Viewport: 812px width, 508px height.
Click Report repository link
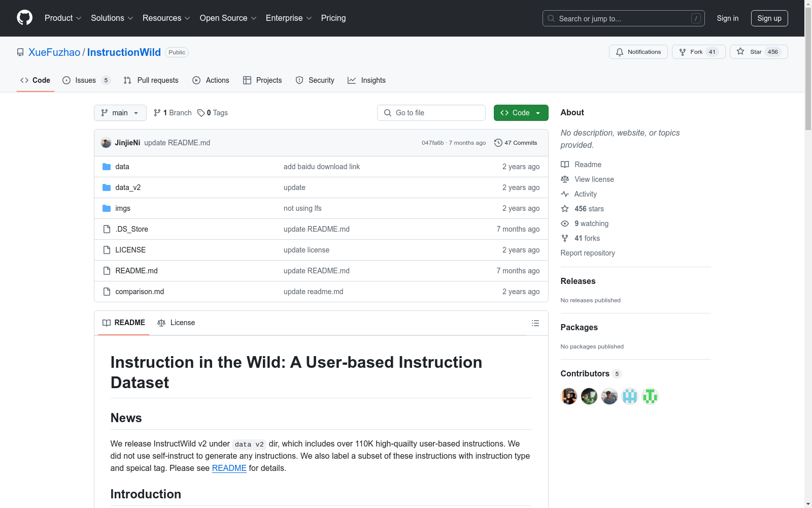588,253
